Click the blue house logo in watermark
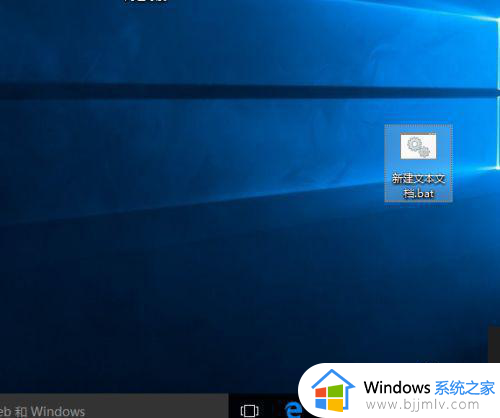The width and height of the screenshot is (500, 418). [333, 390]
